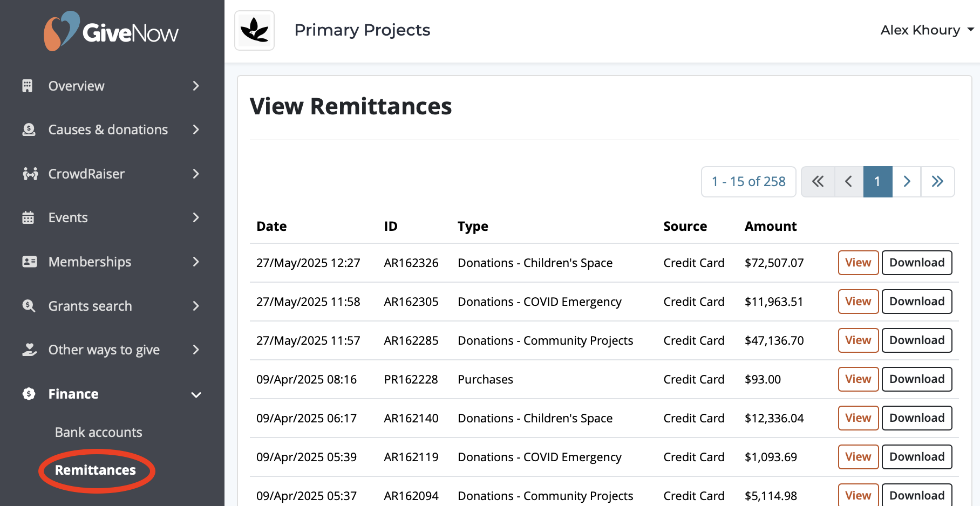Viewport: 980px width, 506px height.
Task: Go to previous remittances page
Action: tap(849, 182)
